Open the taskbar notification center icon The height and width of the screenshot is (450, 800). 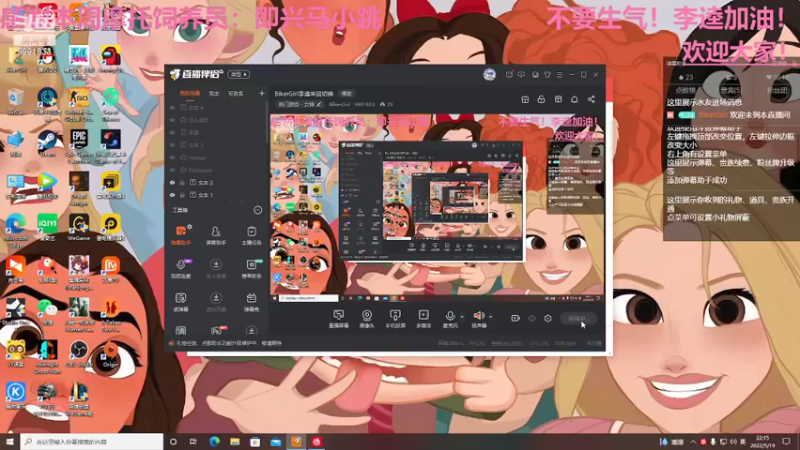click(x=786, y=441)
